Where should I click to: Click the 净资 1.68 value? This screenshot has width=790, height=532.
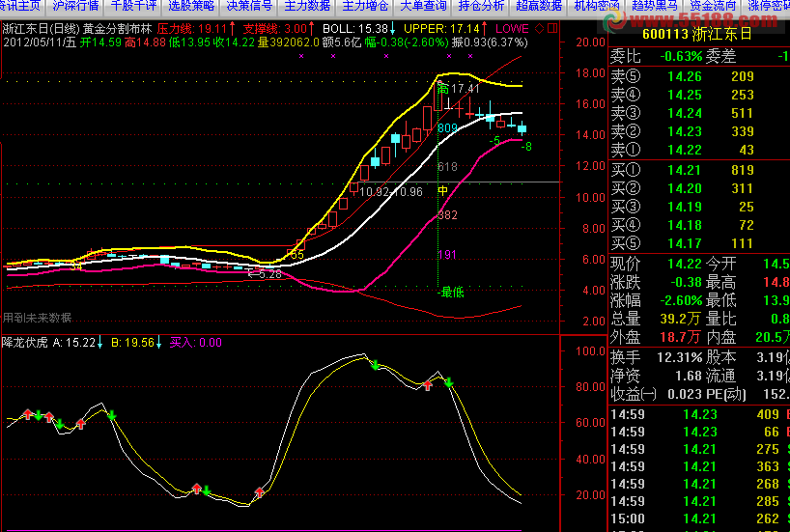(x=689, y=376)
